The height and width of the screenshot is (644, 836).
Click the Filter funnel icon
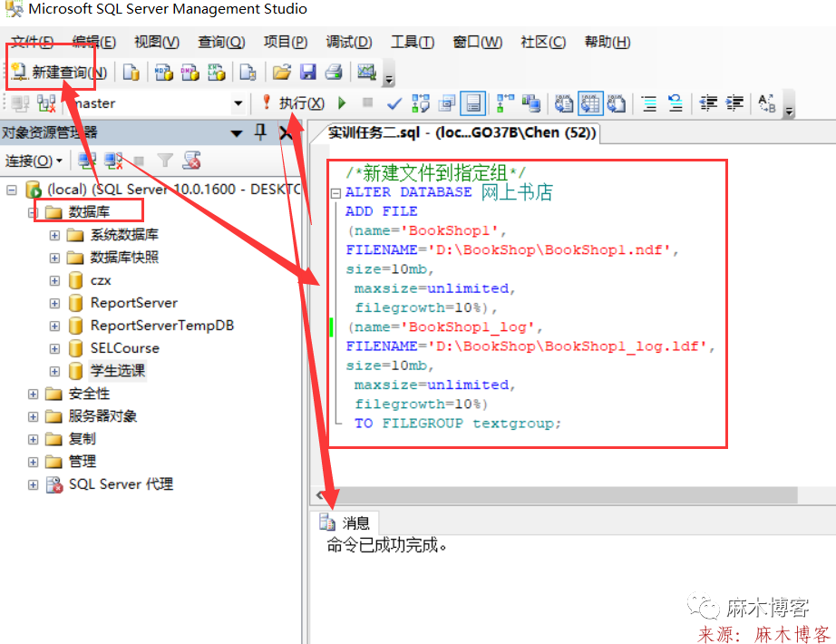tap(165, 160)
